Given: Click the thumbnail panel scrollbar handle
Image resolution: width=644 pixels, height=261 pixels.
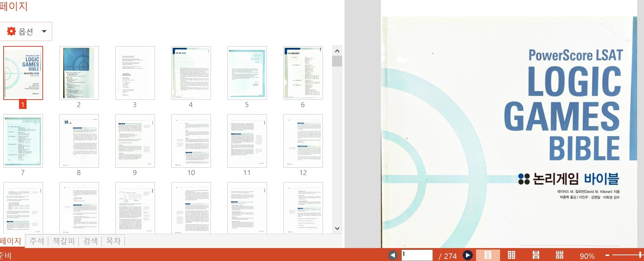Looking at the screenshot, I should tap(337, 61).
